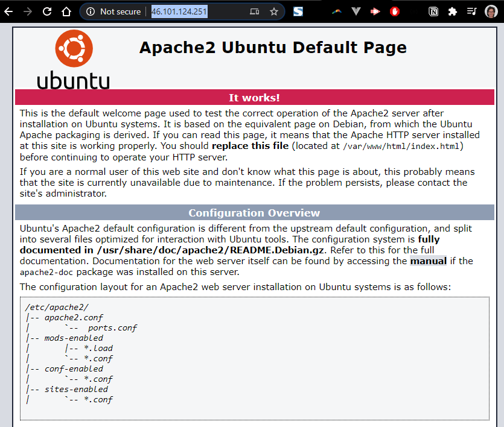This screenshot has height=427, width=504.
Task: Click the 'It works!' red banner text
Action: pos(254,98)
